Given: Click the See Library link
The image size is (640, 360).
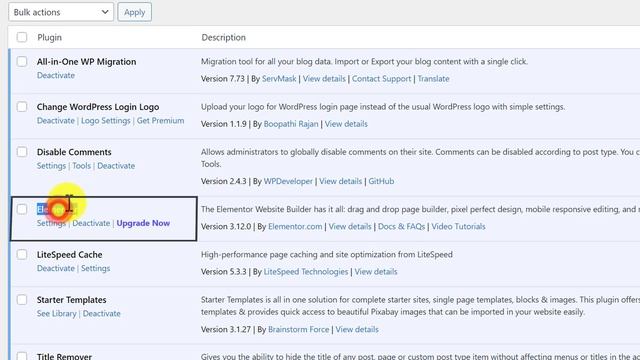Looking at the screenshot, I should point(57,313).
